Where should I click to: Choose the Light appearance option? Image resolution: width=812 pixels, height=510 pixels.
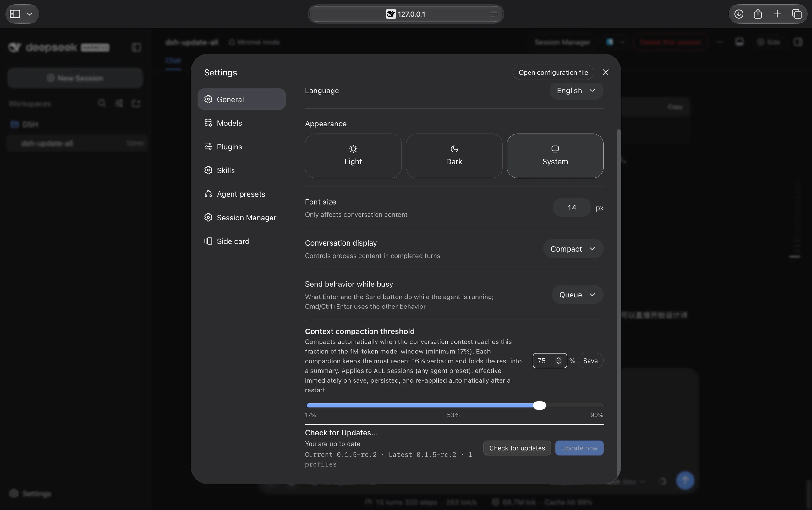353,156
